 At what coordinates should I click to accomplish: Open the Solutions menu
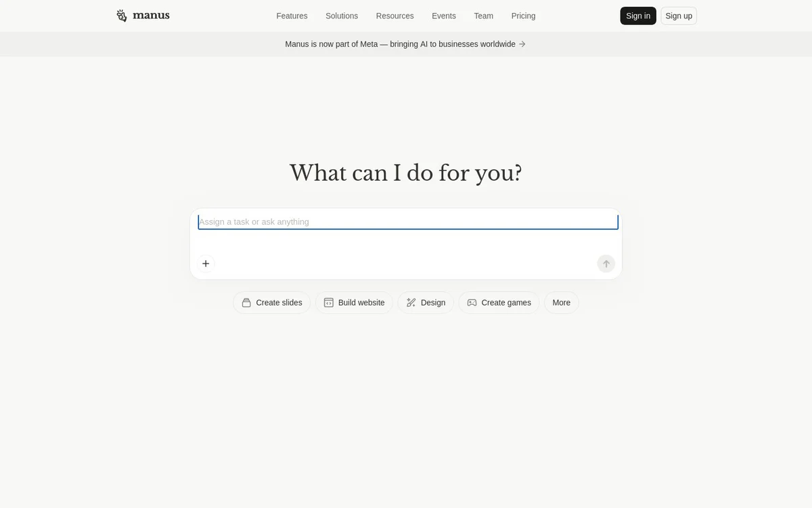click(x=342, y=16)
